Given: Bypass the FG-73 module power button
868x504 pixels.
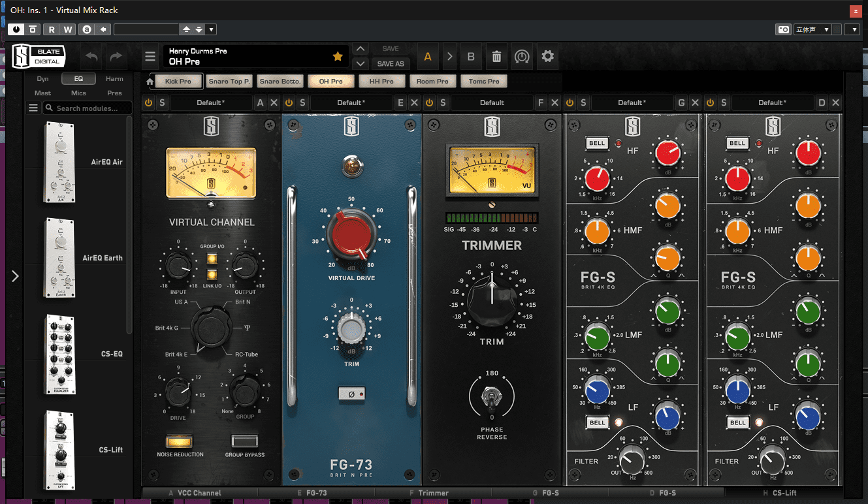Looking at the screenshot, I should tap(289, 102).
